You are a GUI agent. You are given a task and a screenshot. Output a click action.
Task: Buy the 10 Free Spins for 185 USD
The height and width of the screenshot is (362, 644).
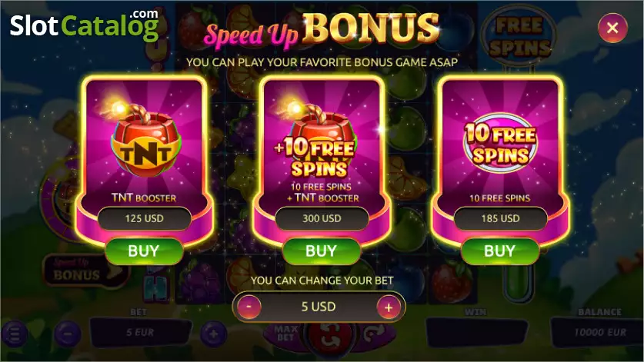coord(499,251)
